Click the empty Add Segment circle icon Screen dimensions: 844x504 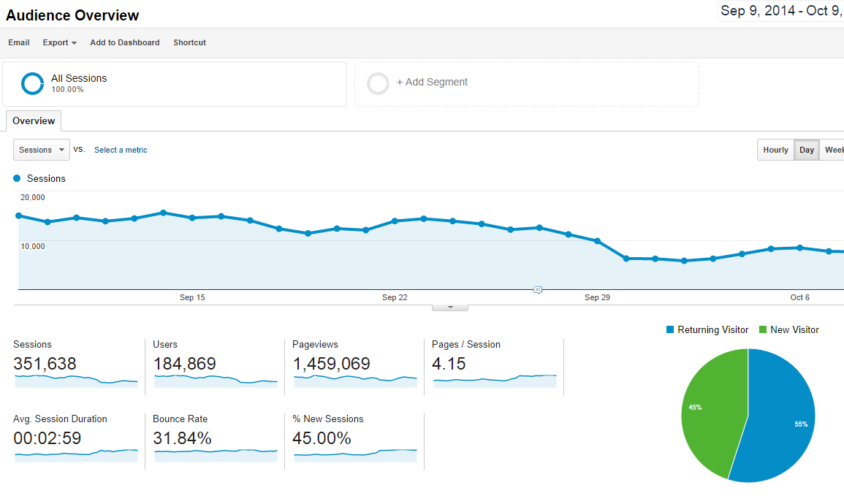[378, 83]
